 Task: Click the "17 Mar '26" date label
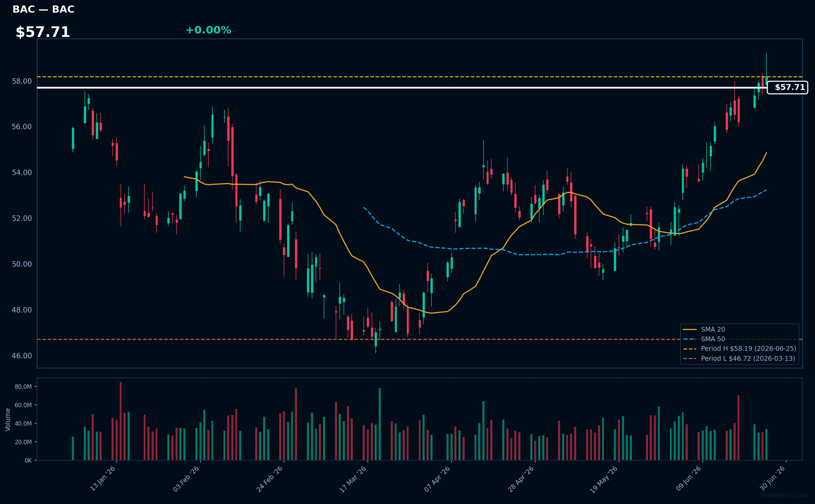pos(353,479)
